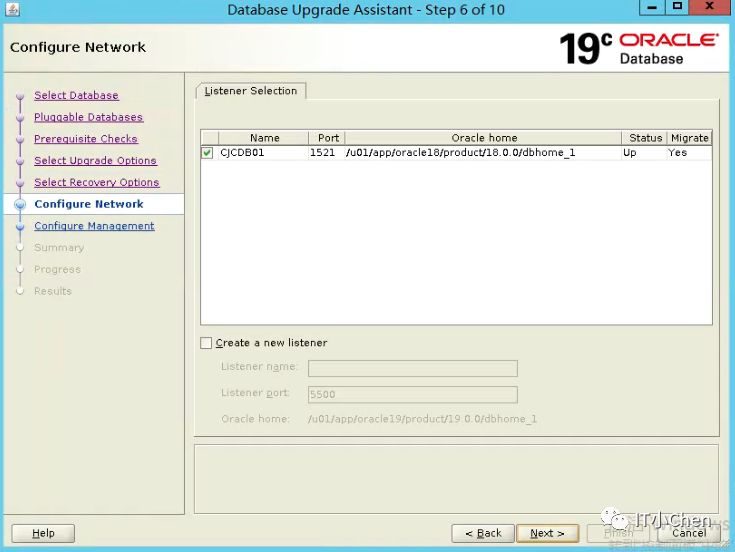Select the Configure Network step
This screenshot has width=735, height=552.
pos(89,204)
